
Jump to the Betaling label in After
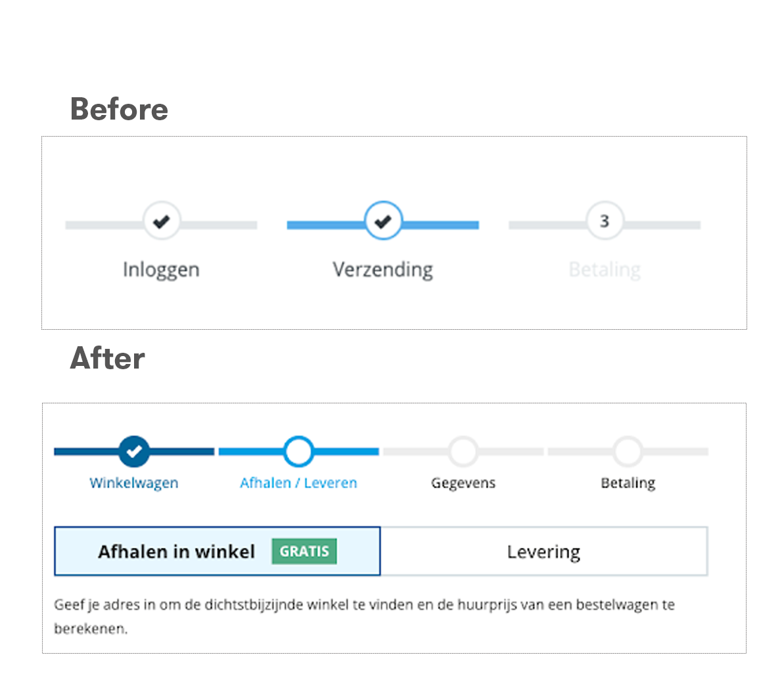[628, 483]
